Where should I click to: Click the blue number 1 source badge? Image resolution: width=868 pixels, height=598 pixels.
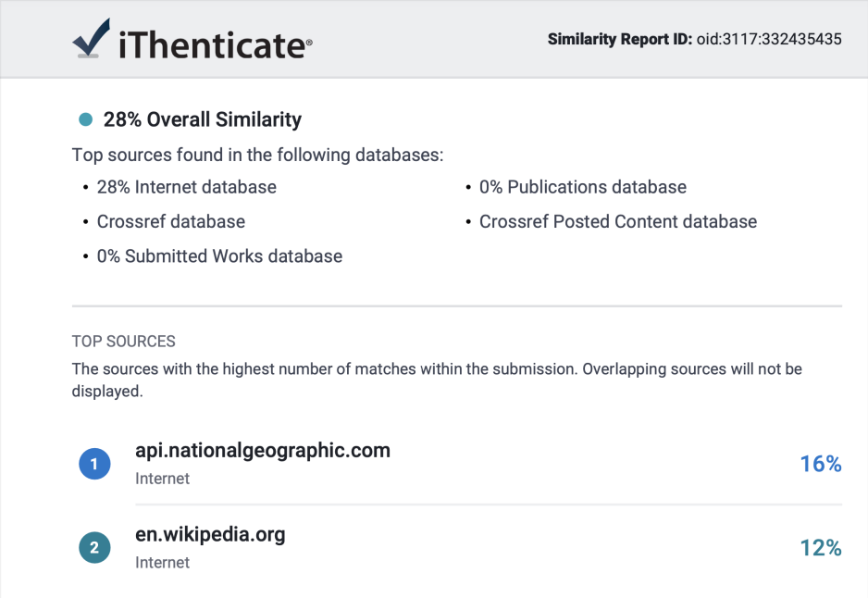click(x=94, y=464)
